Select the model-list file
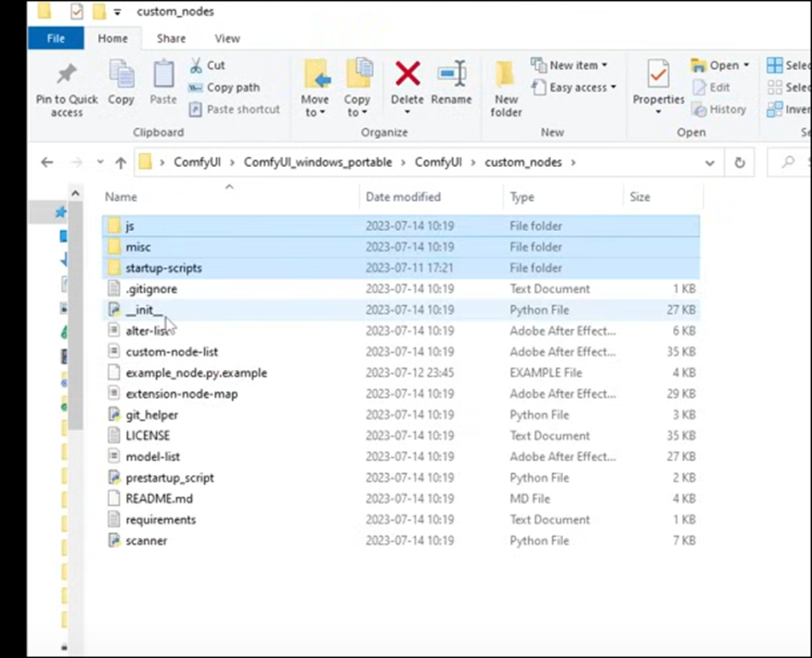The height and width of the screenshot is (658, 812). coord(401,456)
